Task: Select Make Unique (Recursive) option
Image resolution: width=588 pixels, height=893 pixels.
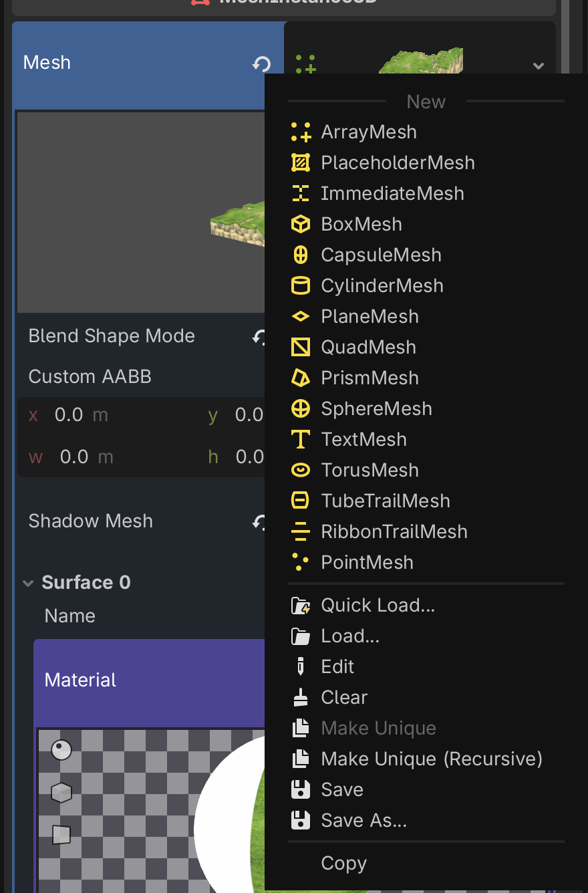Action: pos(431,759)
